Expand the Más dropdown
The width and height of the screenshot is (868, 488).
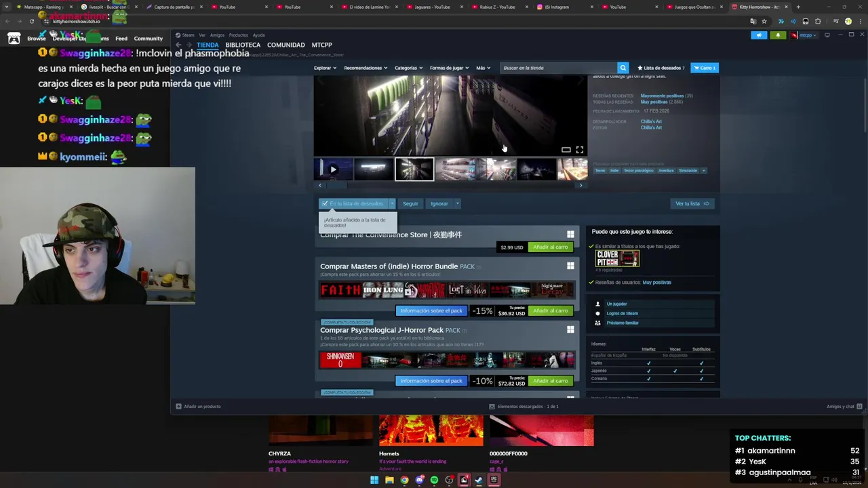(483, 68)
